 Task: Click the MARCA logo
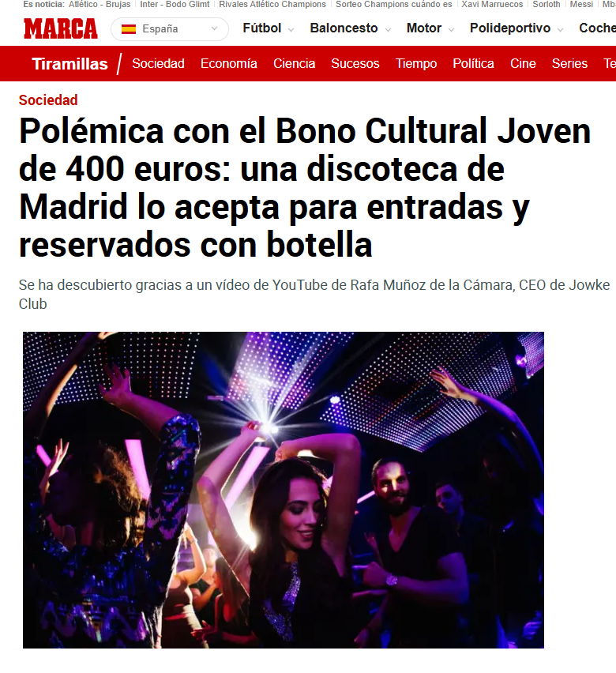pos(61,28)
